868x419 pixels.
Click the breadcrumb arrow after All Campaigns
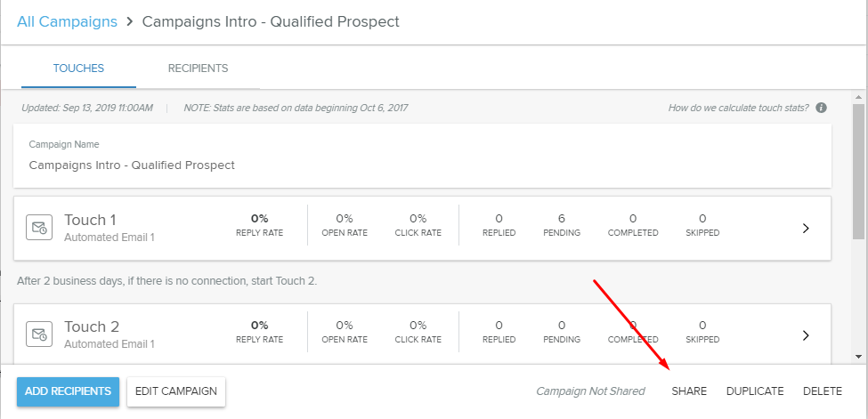pyautogui.click(x=130, y=21)
